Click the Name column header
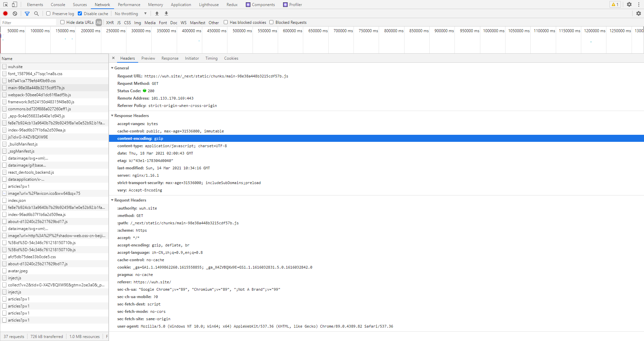Screen dimensions: 644x341 click(54, 58)
